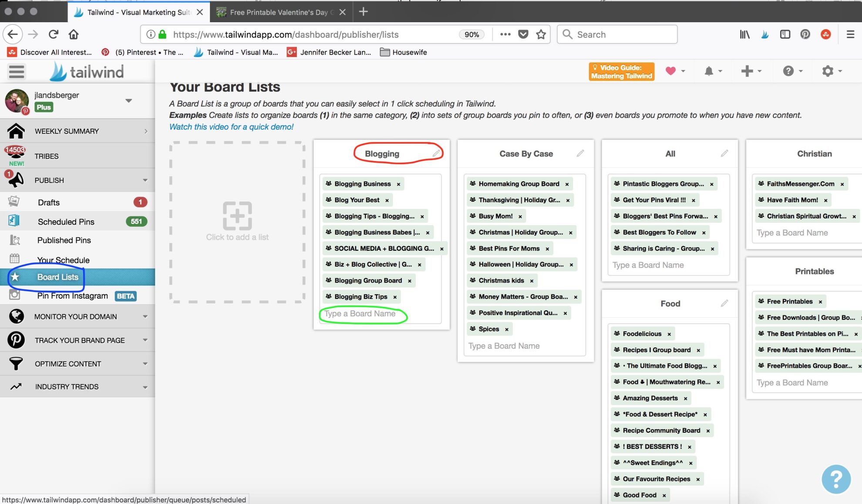Open Jennifer Becker Lan... bookmark
Viewport: 862px width, 504px height.
click(329, 52)
